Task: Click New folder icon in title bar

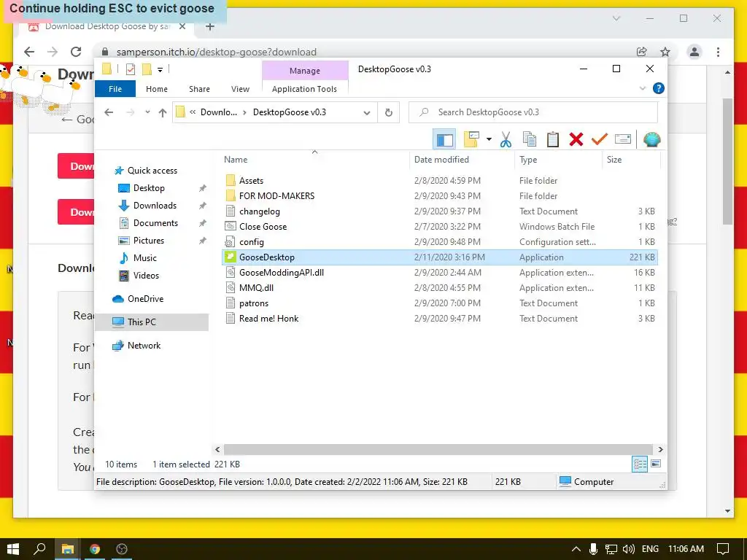Action: point(147,69)
